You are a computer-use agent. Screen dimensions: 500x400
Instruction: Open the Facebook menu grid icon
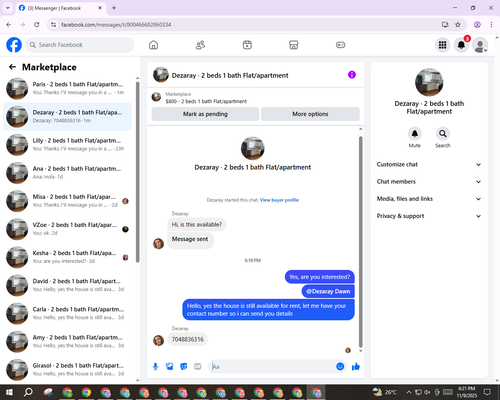[442, 45]
